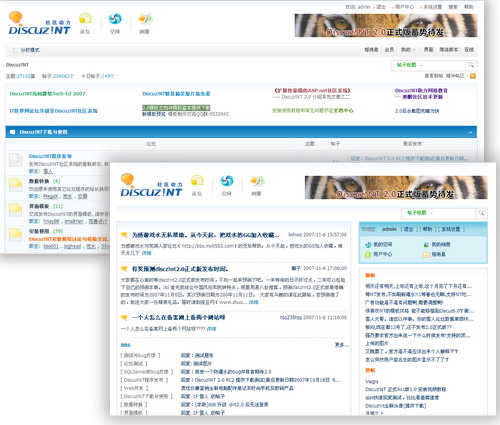Click the 搜索 link in top header
Screen dimensions: 500x425
(x=453, y=7)
